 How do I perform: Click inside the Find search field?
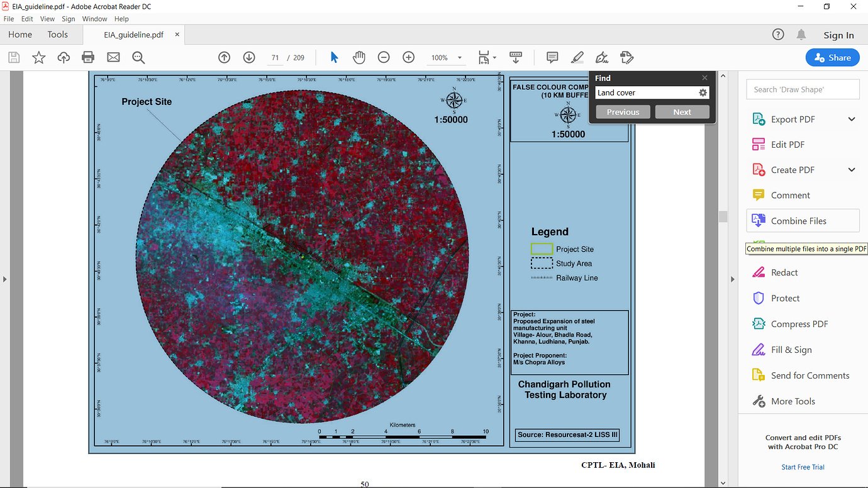[645, 92]
